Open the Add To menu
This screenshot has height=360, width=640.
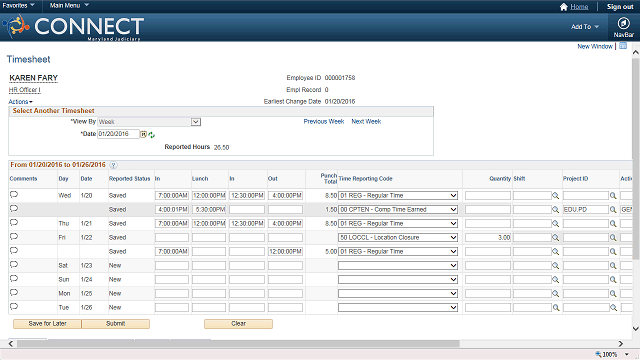[585, 27]
